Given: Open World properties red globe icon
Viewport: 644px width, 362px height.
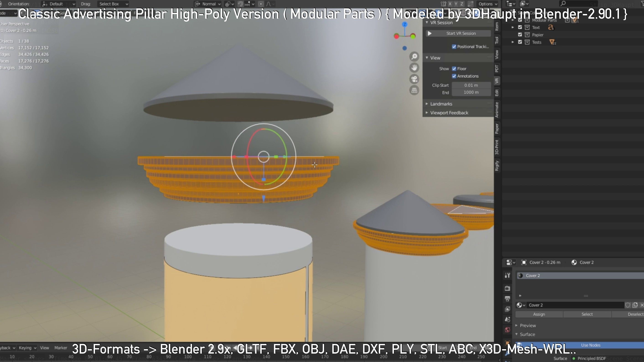Looking at the screenshot, I should (x=507, y=330).
